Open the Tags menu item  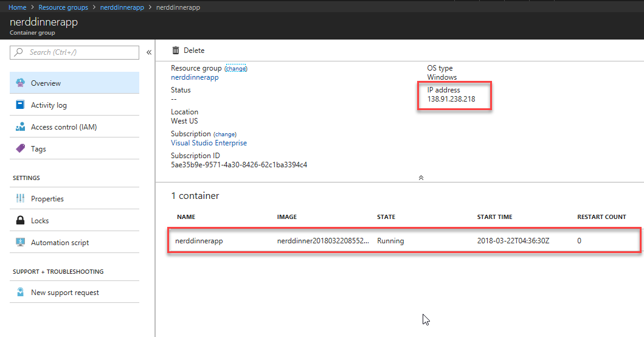point(74,149)
